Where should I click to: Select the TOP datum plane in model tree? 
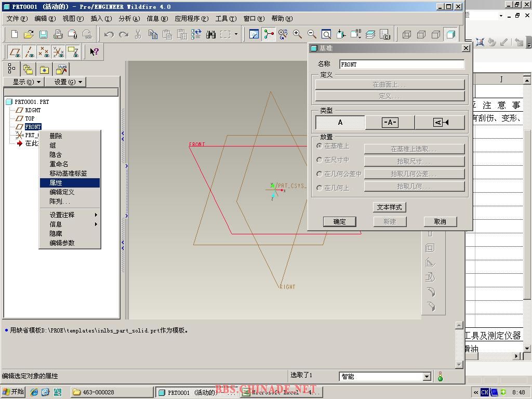[30, 118]
